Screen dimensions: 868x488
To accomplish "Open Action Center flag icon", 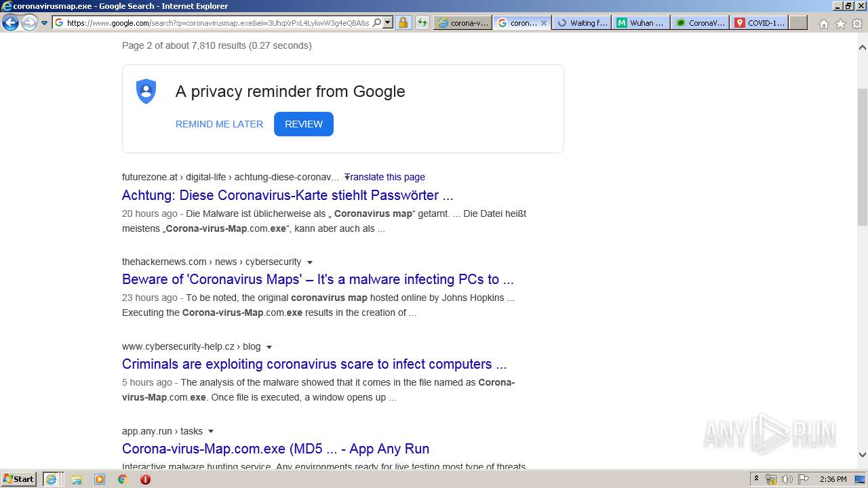I will pos(804,479).
